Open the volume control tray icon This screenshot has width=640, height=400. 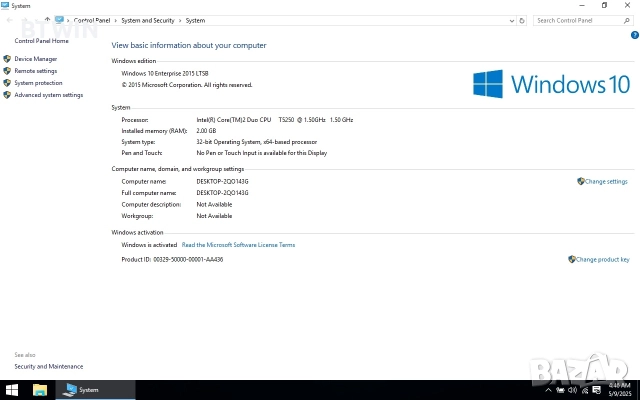[x=572, y=390]
